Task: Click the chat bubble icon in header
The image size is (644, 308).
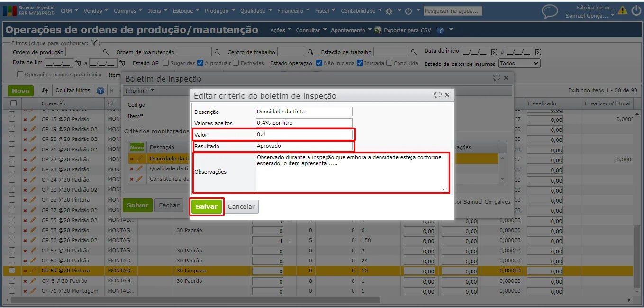Action: 550,11
